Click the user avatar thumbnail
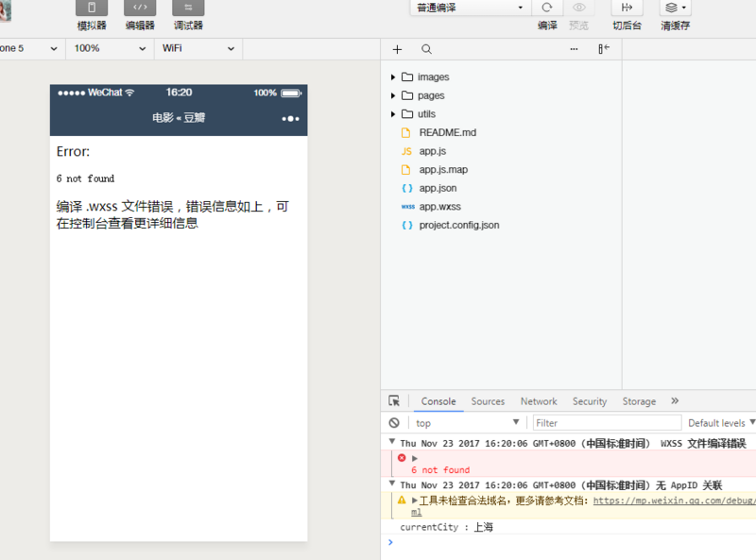 tap(5, 10)
